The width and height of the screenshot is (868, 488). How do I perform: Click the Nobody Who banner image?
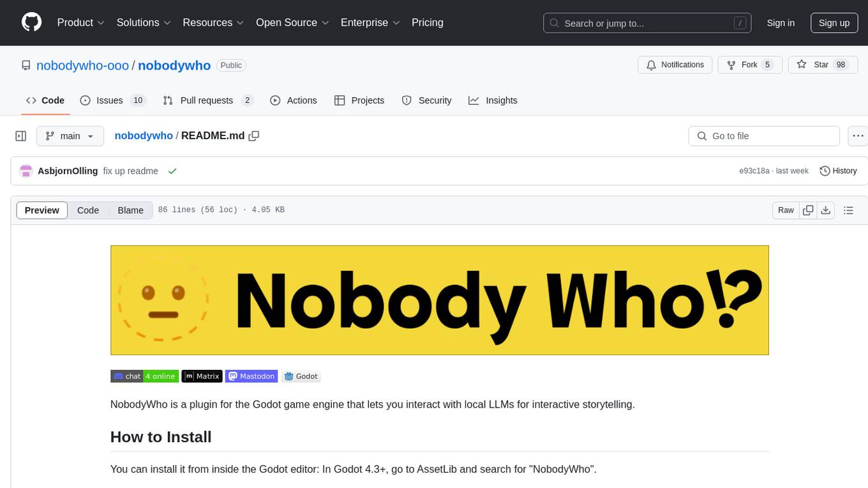(439, 300)
